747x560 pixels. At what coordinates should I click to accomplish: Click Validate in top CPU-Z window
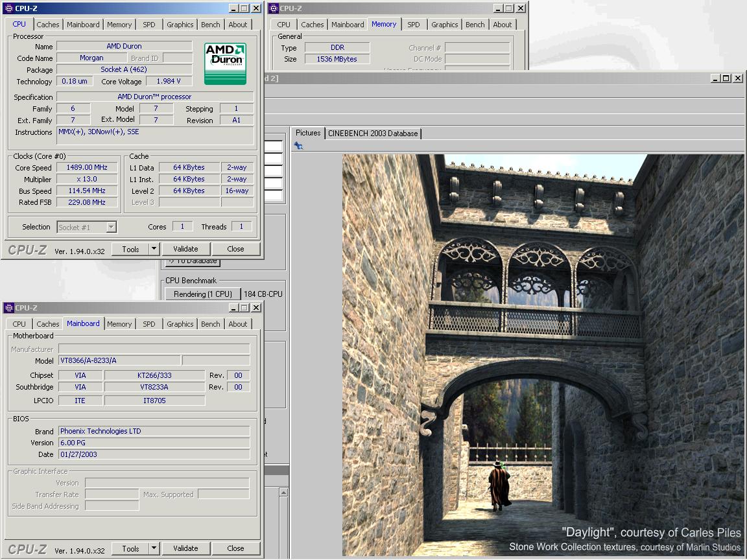(185, 249)
